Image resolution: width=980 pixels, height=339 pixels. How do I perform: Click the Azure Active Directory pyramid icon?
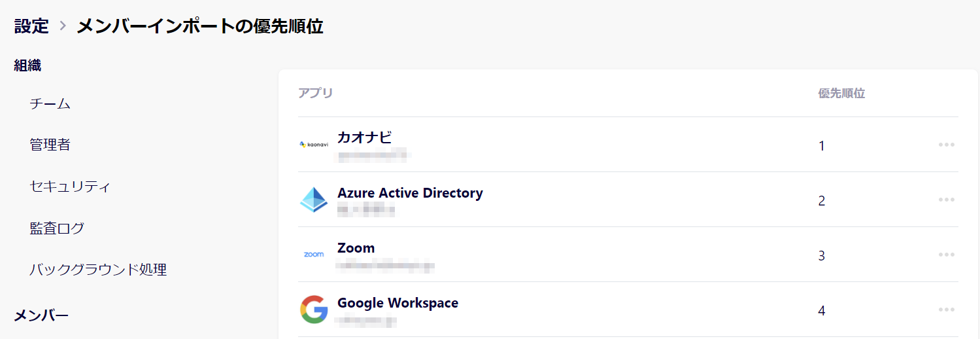tap(314, 200)
